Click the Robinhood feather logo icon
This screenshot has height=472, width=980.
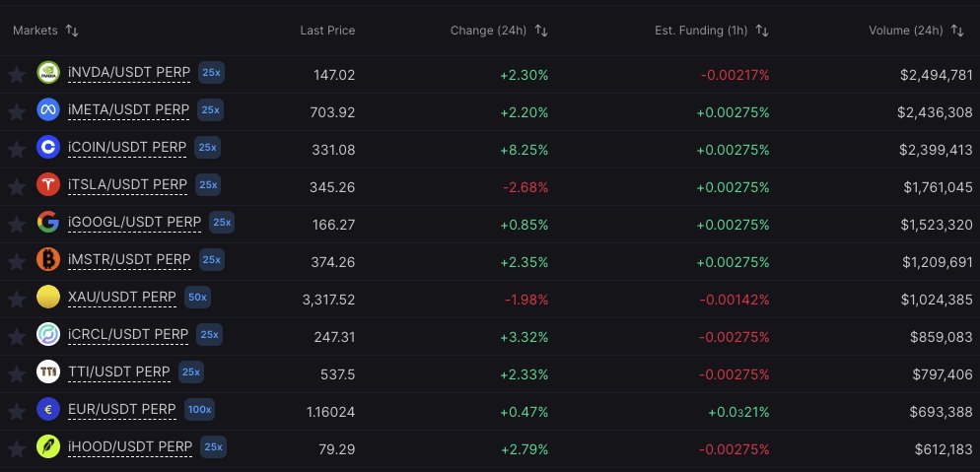[x=48, y=447]
